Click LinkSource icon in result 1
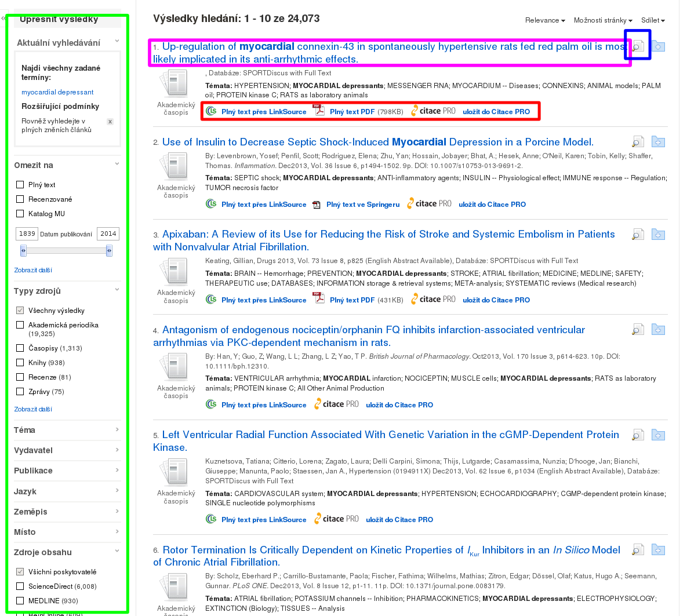687x616 pixels. (211, 111)
